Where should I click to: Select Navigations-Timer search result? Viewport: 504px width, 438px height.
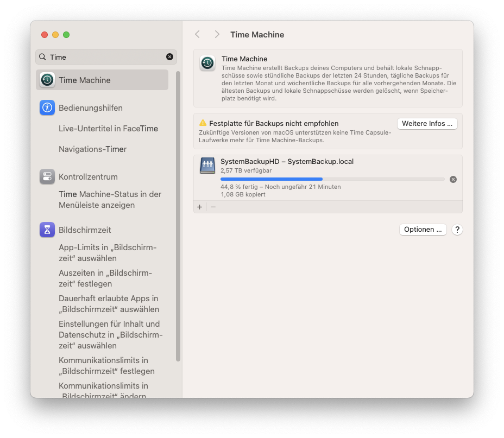[x=92, y=149]
